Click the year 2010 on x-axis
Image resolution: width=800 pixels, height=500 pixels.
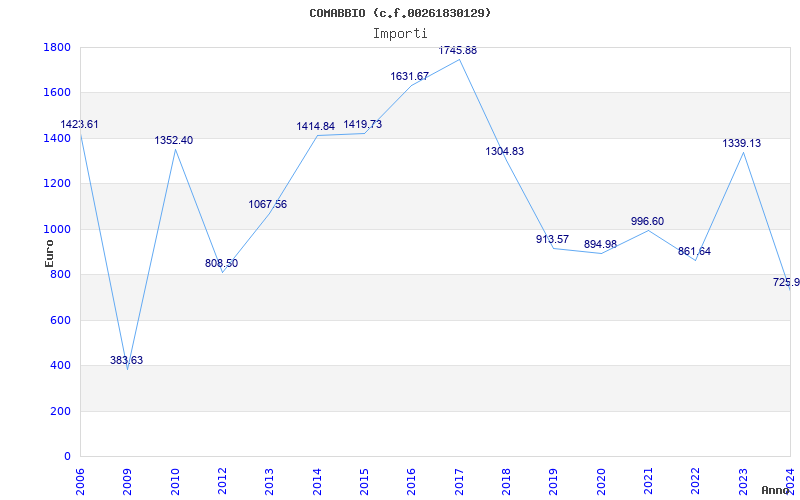click(175, 482)
